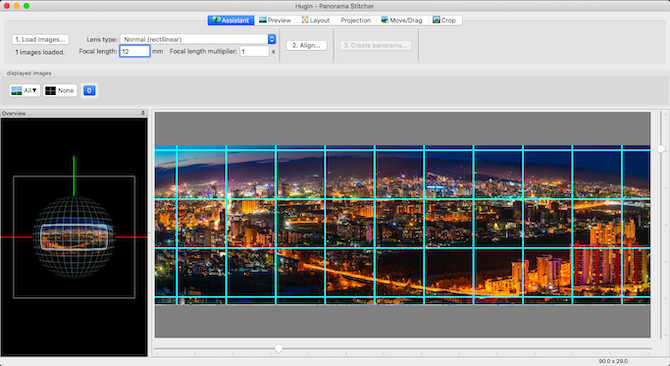
Task: Click the sphere in Overview panel
Action: point(74,237)
